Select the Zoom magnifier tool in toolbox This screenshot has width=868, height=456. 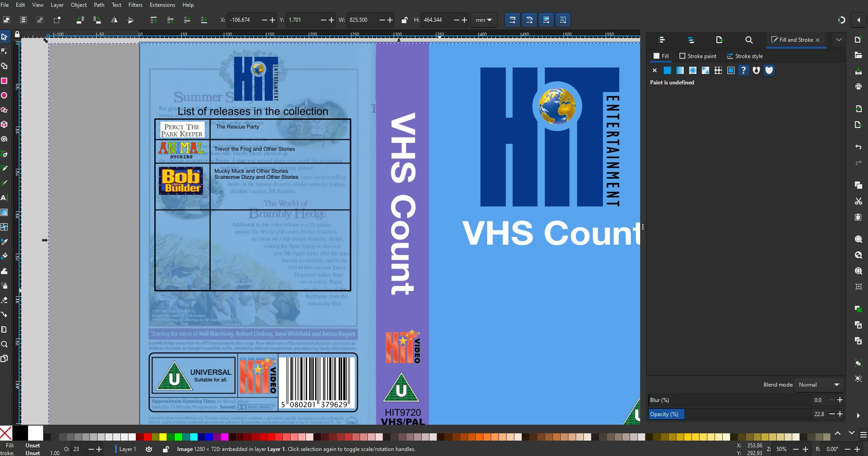click(x=4, y=344)
